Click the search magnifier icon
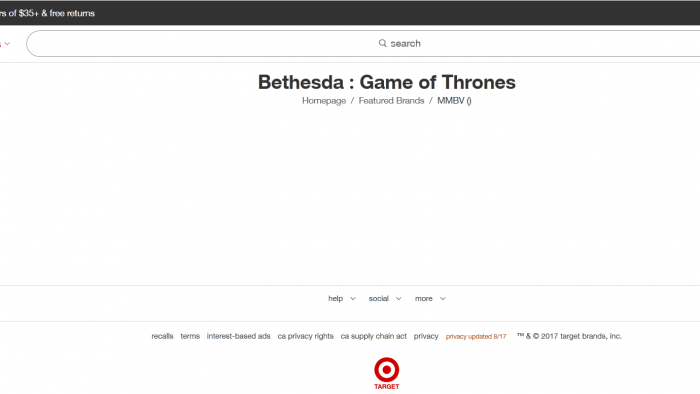The width and height of the screenshot is (700, 394). click(x=383, y=43)
